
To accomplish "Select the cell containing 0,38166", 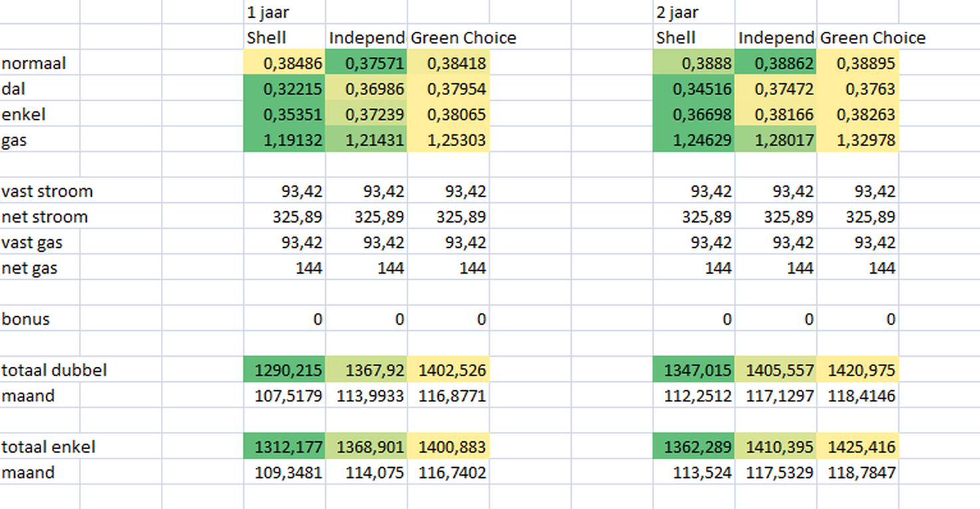I will 775,114.
